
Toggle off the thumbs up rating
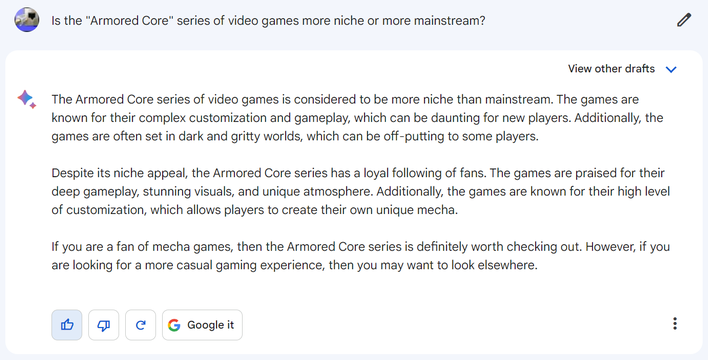coord(67,325)
